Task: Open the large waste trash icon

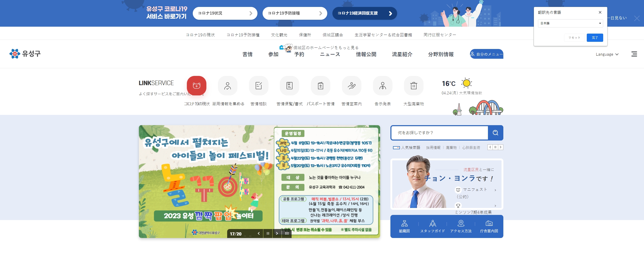Action: click(414, 86)
